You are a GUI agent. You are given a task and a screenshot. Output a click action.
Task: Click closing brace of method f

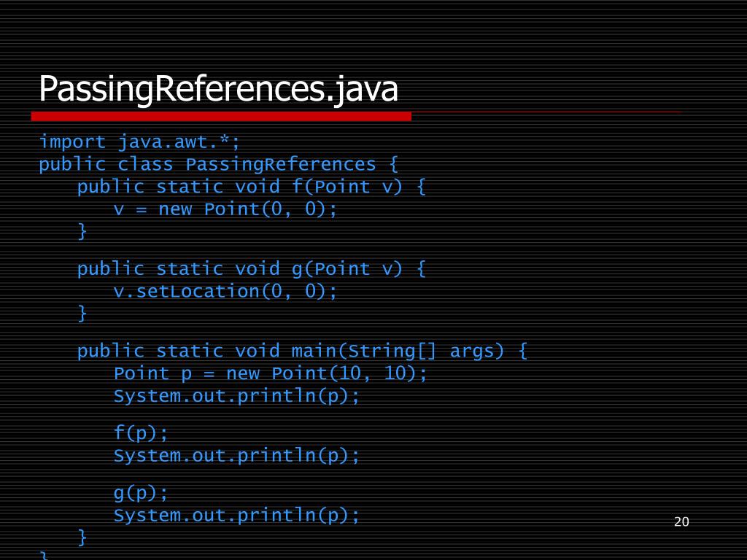point(82,232)
